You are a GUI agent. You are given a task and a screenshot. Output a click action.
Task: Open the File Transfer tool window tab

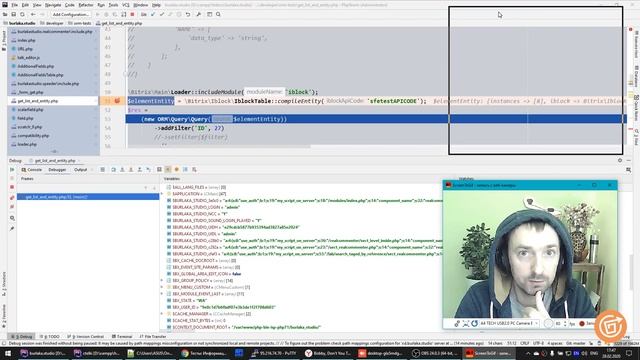pos(153,336)
